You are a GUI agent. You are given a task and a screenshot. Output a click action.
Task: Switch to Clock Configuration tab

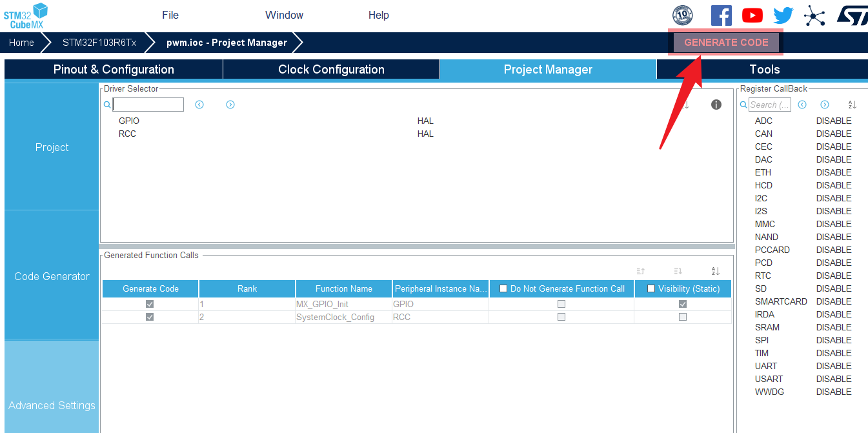[x=331, y=69]
